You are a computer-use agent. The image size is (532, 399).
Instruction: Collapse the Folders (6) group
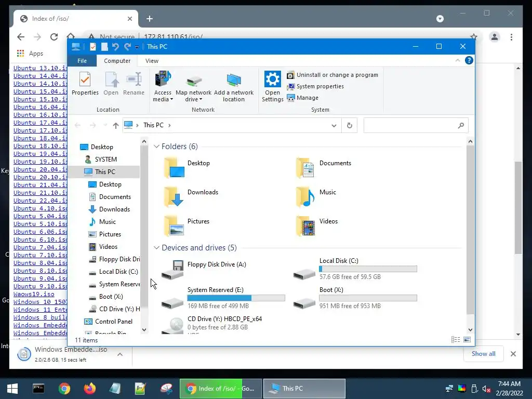(x=156, y=147)
